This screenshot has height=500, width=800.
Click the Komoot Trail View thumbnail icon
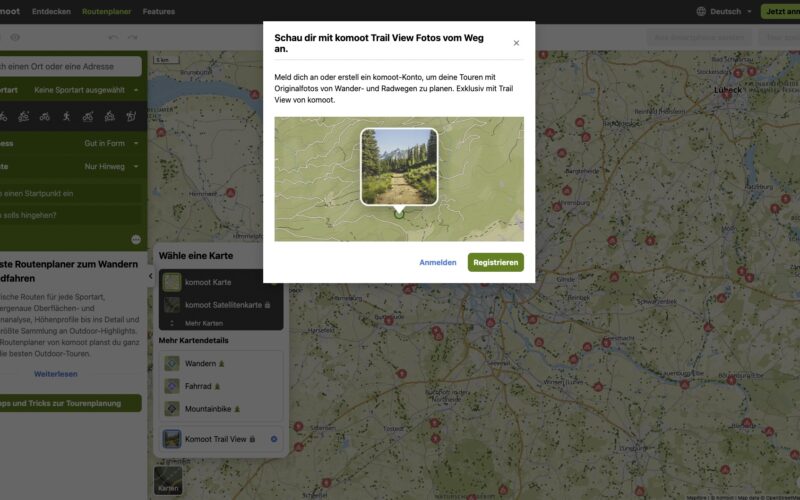172,439
